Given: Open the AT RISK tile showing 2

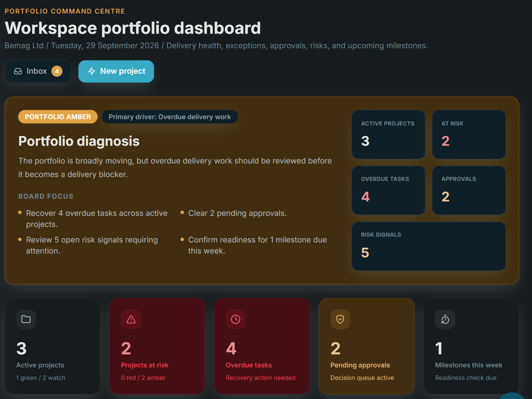Looking at the screenshot, I should (x=469, y=135).
